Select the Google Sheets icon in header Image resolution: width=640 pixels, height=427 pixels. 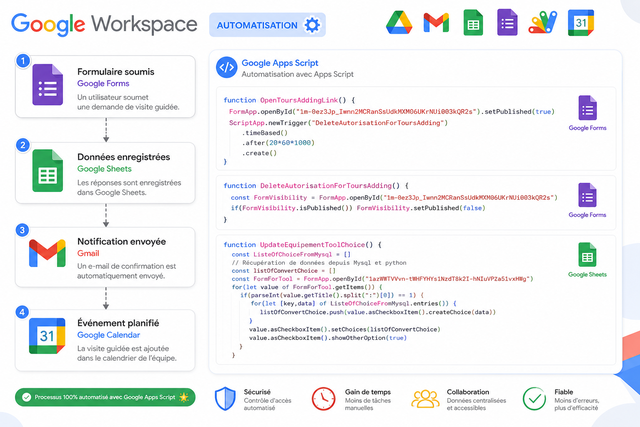tap(473, 23)
